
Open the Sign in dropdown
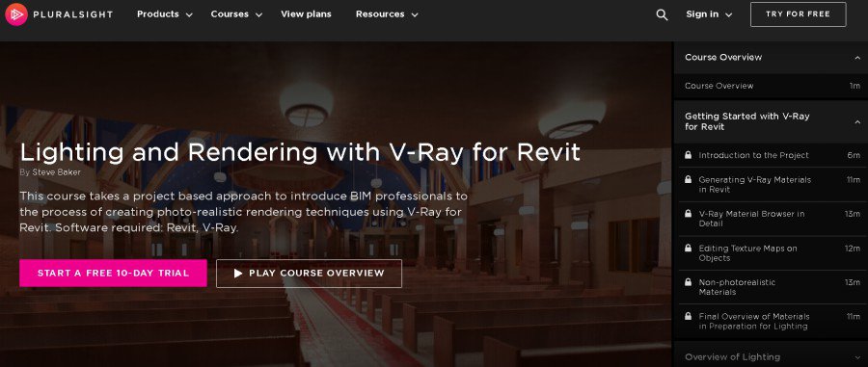tap(709, 14)
